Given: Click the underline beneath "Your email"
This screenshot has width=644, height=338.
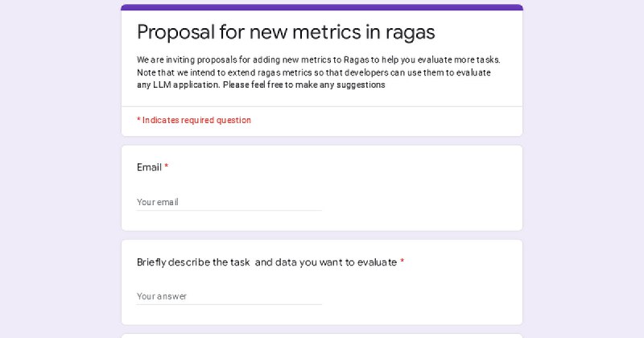Looking at the screenshot, I should [229, 210].
